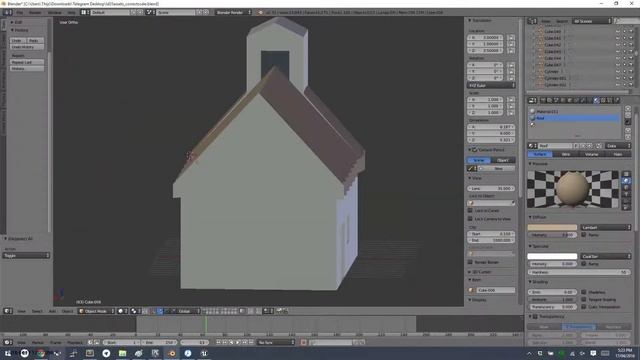Switch to the Halo material tab
The width and height of the screenshot is (640, 360).
pos(618,154)
